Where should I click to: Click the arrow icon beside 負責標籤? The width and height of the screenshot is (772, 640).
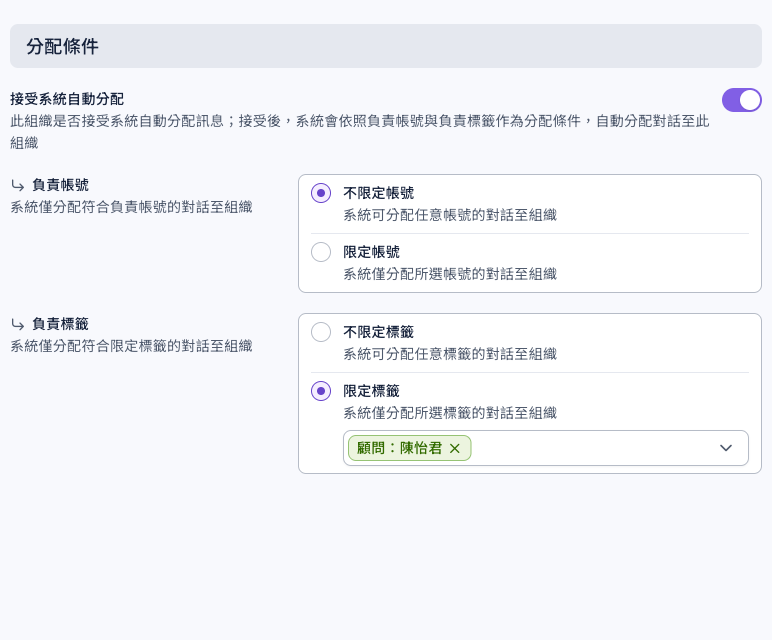18,324
